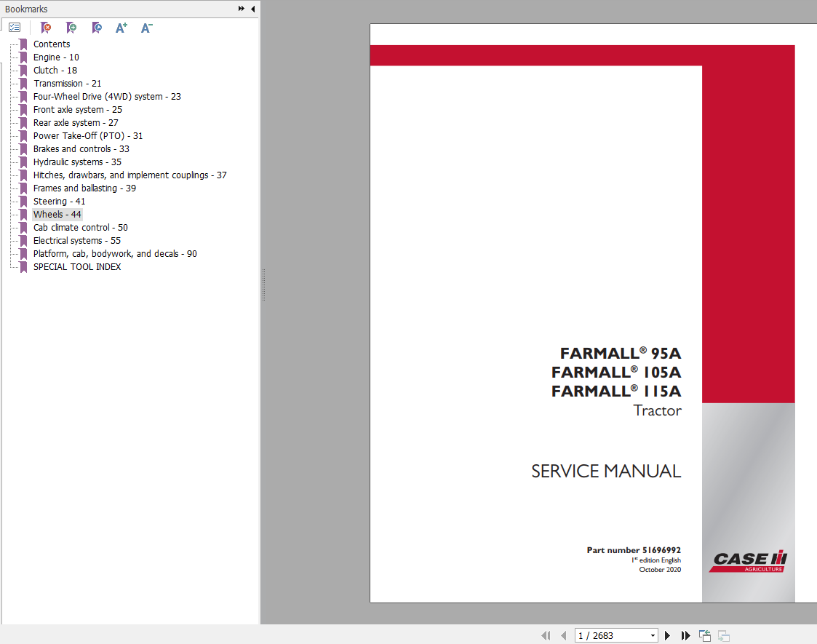Click the Tractor subtitle on the cover
Viewport: 817px width, 644px height.
click(658, 410)
